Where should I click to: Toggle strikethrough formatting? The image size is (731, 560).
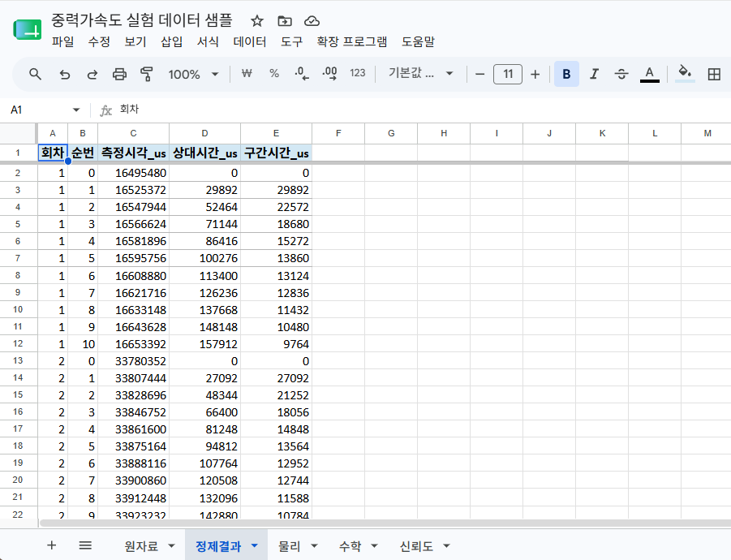coord(621,74)
